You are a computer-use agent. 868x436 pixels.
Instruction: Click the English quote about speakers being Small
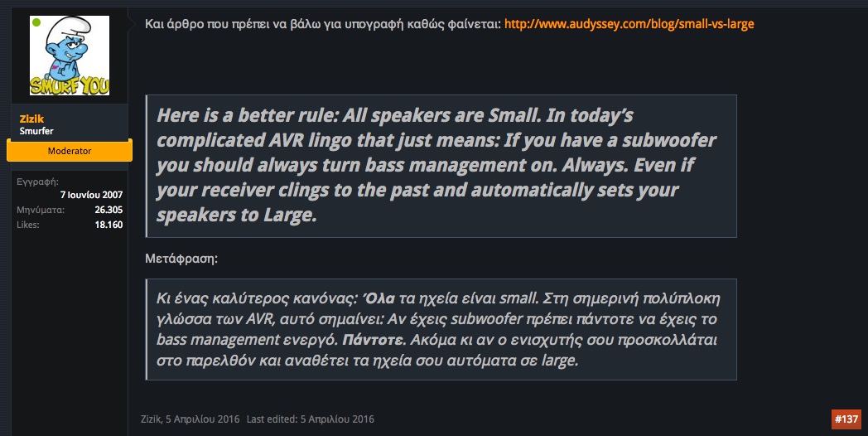pos(441,165)
